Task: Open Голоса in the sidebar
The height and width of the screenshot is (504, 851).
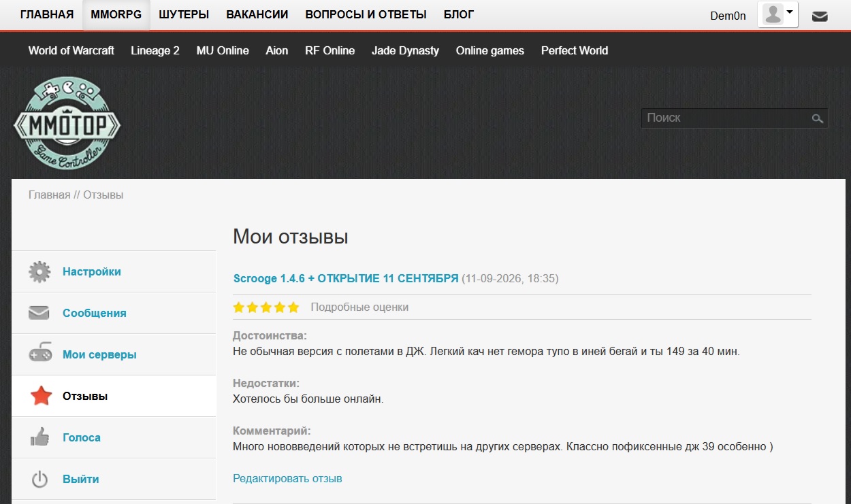Action: 82,438
